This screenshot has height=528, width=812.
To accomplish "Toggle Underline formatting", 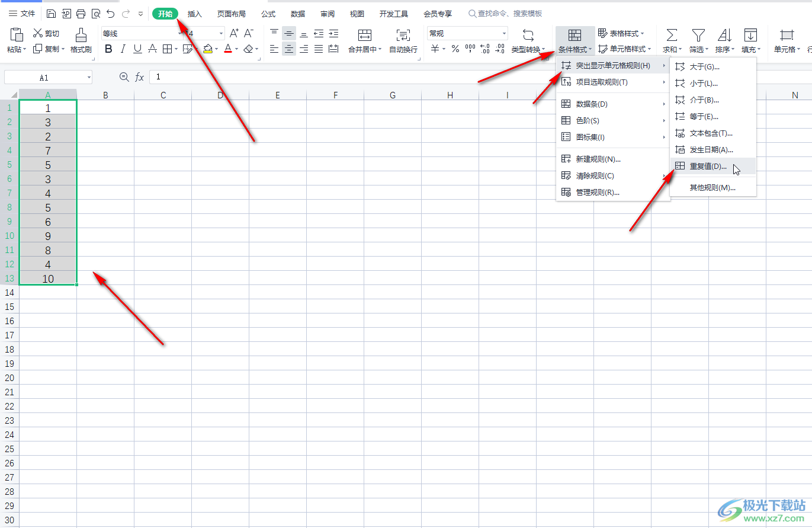I will pyautogui.click(x=137, y=49).
